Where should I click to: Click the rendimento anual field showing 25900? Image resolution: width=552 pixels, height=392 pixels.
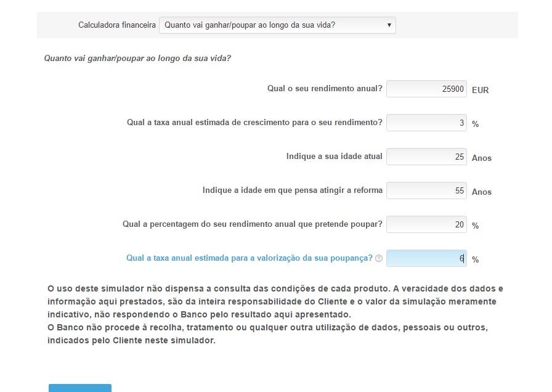tap(426, 89)
